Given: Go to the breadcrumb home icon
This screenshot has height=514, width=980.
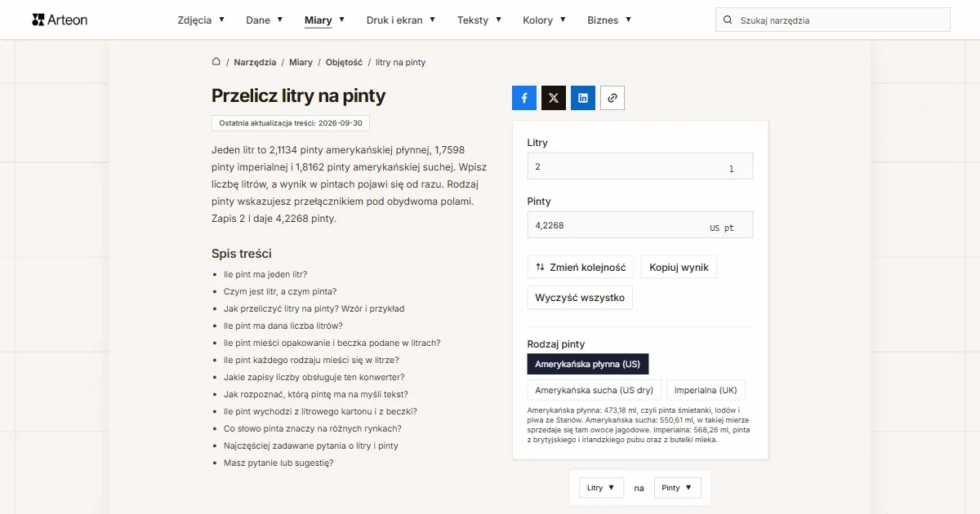Looking at the screenshot, I should [216, 62].
